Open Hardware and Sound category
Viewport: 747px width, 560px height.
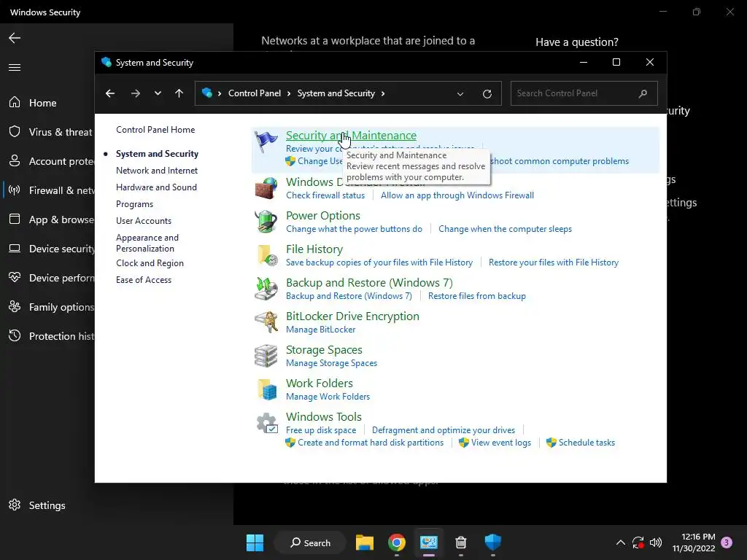[x=156, y=187]
